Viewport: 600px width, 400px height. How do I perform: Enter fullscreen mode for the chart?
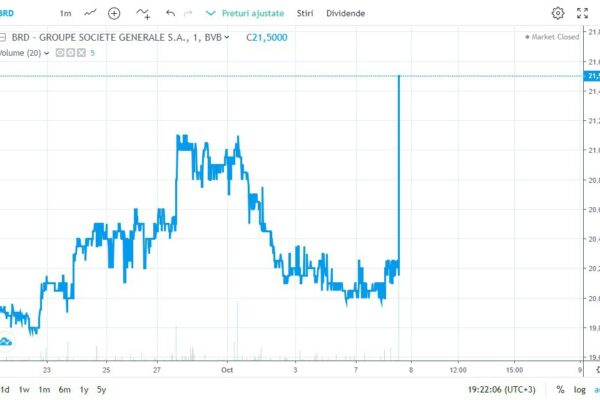[584, 13]
